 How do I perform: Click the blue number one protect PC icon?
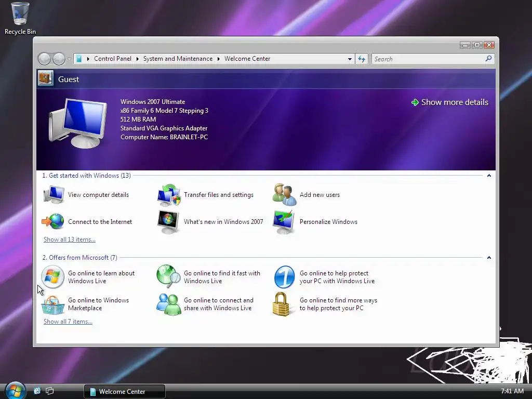(x=284, y=277)
